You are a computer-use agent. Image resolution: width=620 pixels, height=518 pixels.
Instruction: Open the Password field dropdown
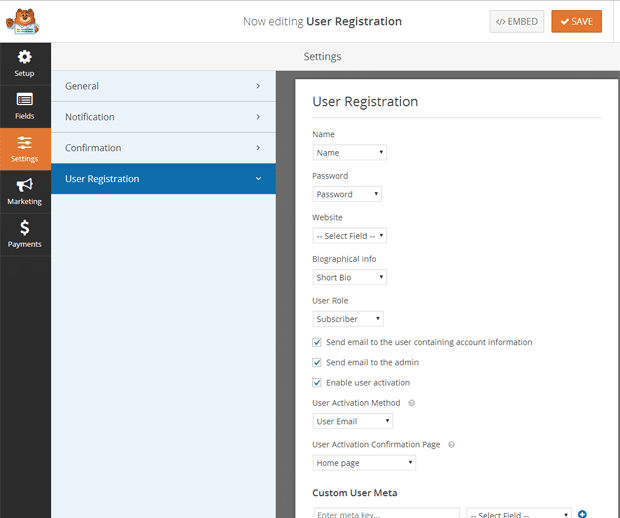click(x=347, y=194)
